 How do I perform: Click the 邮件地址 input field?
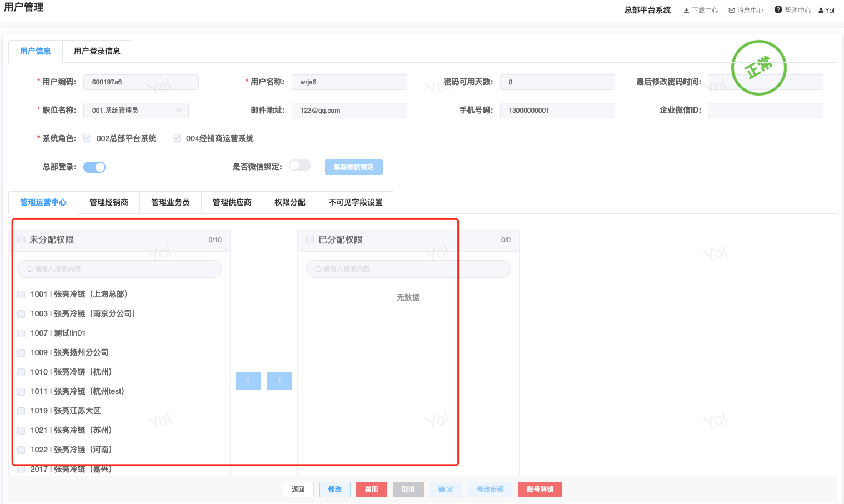pyautogui.click(x=349, y=111)
